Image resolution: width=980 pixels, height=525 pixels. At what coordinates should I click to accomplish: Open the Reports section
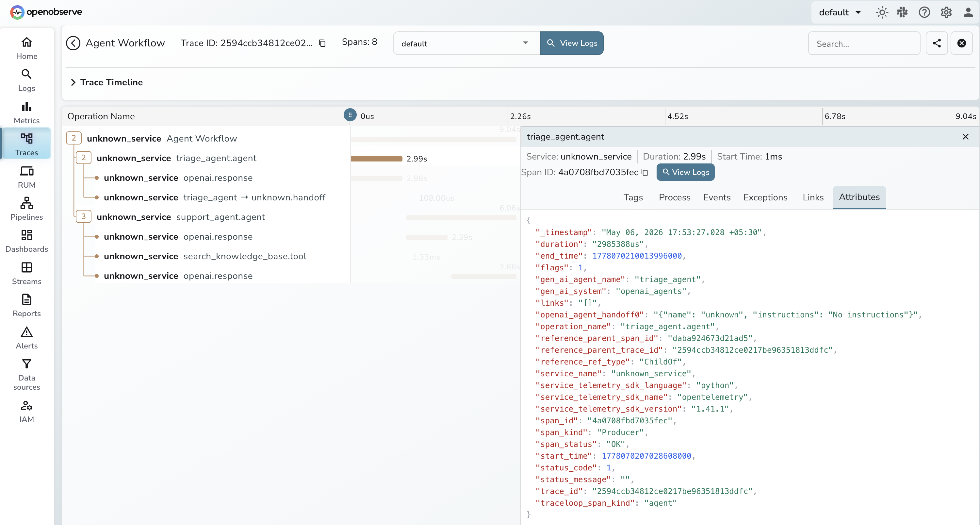click(x=27, y=305)
